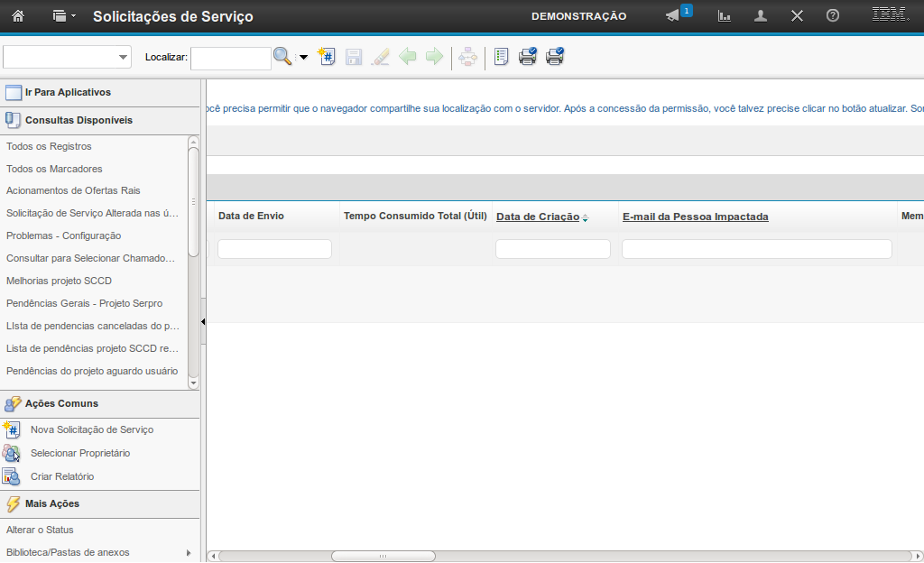This screenshot has width=924, height=563.
Task: Sort by Data de Criação column header
Action: 538,217
